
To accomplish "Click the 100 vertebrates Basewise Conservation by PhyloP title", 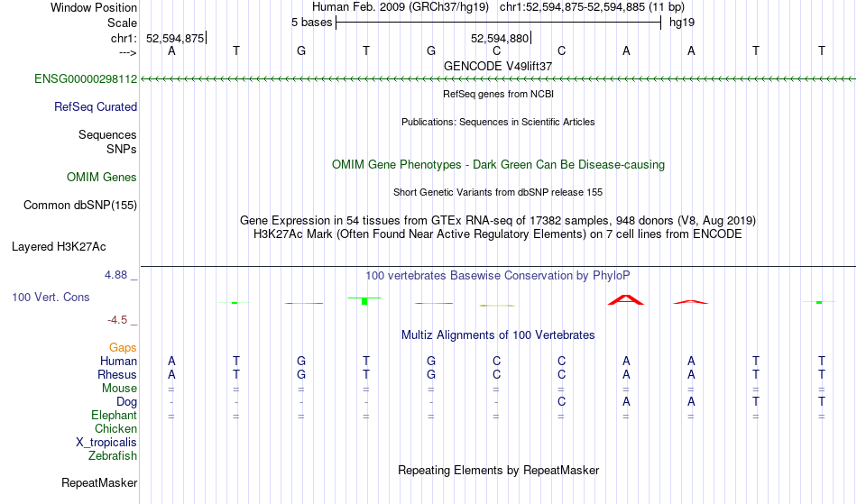I will point(498,275).
